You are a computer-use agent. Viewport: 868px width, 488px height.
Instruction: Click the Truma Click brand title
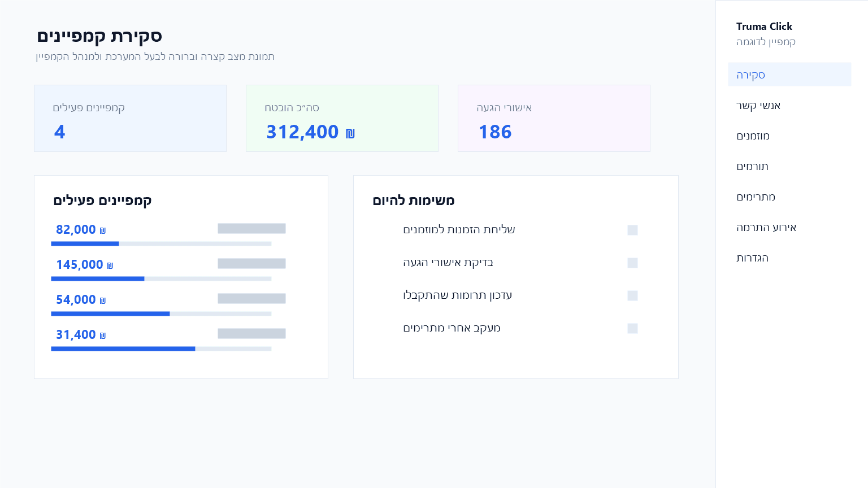pyautogui.click(x=764, y=27)
